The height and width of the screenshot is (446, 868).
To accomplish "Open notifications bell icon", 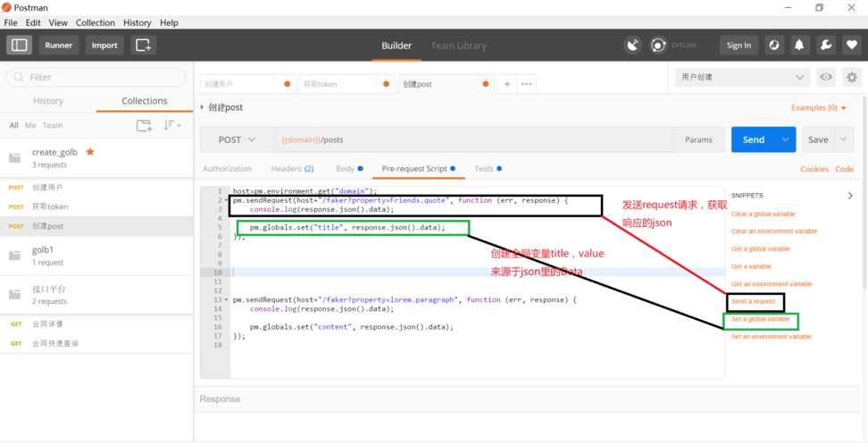I will click(799, 46).
